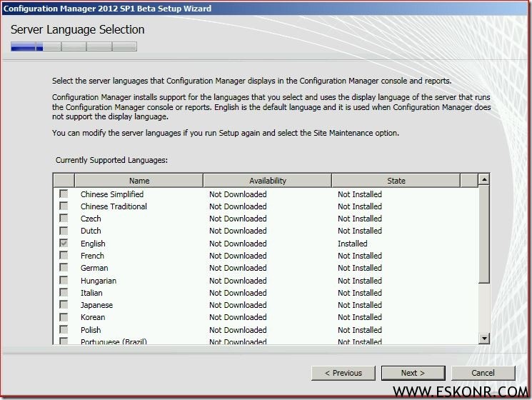Image resolution: width=532 pixels, height=400 pixels.
Task: Click Not Downloaded availability for Dutch row
Action: pyautogui.click(x=238, y=231)
